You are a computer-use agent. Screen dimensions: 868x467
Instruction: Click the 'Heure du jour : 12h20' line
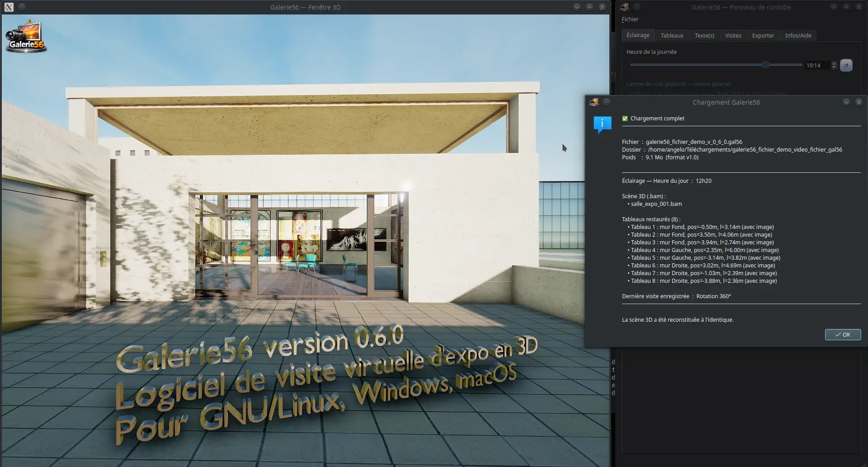pyautogui.click(x=666, y=181)
